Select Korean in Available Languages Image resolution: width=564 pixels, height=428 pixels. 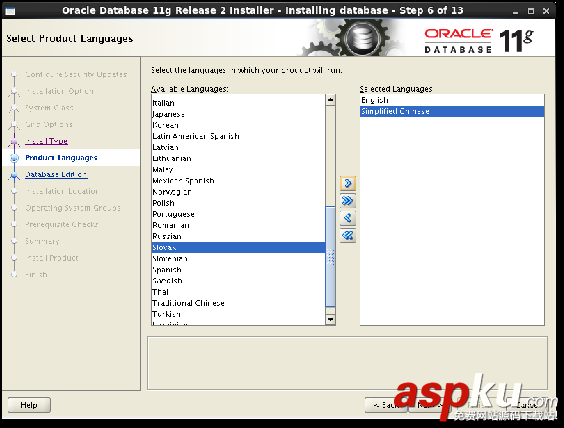click(x=238, y=125)
